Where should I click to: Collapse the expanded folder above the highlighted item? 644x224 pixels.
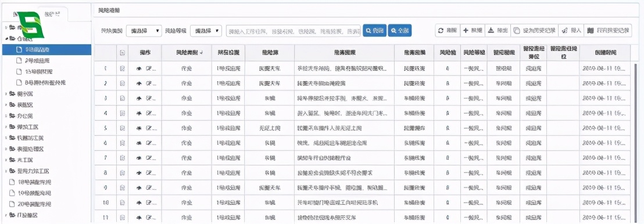point(6,38)
